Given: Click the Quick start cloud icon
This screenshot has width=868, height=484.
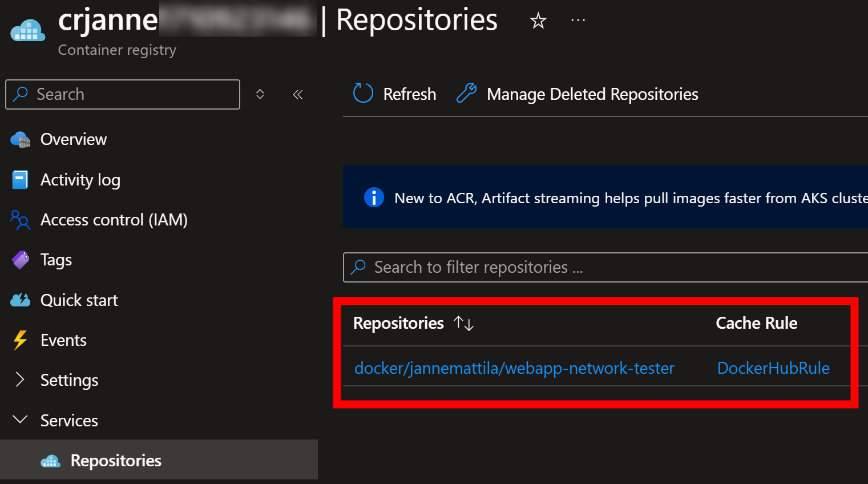Looking at the screenshot, I should [x=21, y=300].
